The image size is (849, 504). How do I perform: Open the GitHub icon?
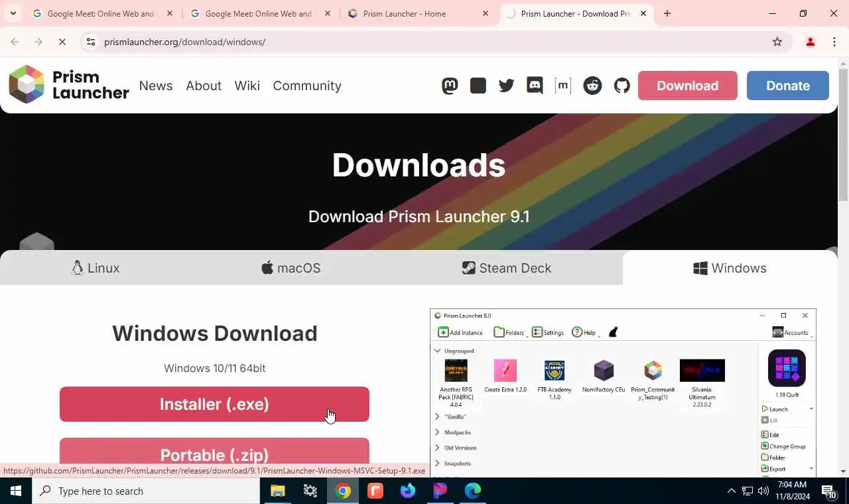pos(621,86)
